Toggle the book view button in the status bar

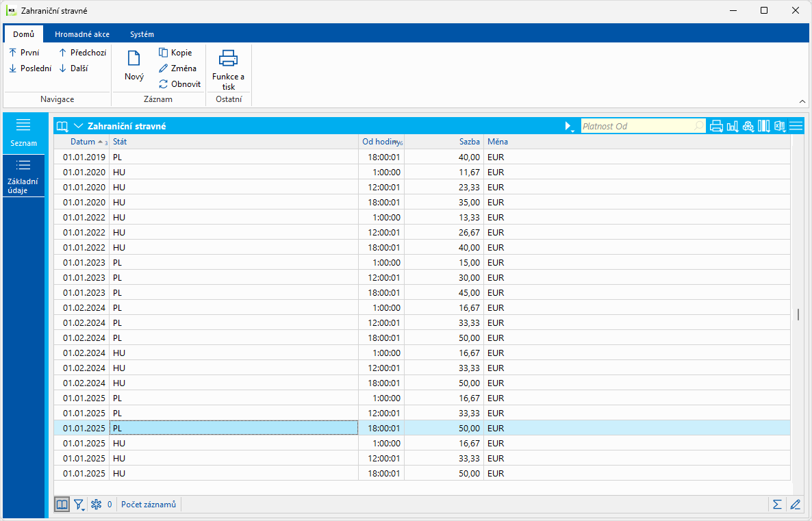[62, 505]
